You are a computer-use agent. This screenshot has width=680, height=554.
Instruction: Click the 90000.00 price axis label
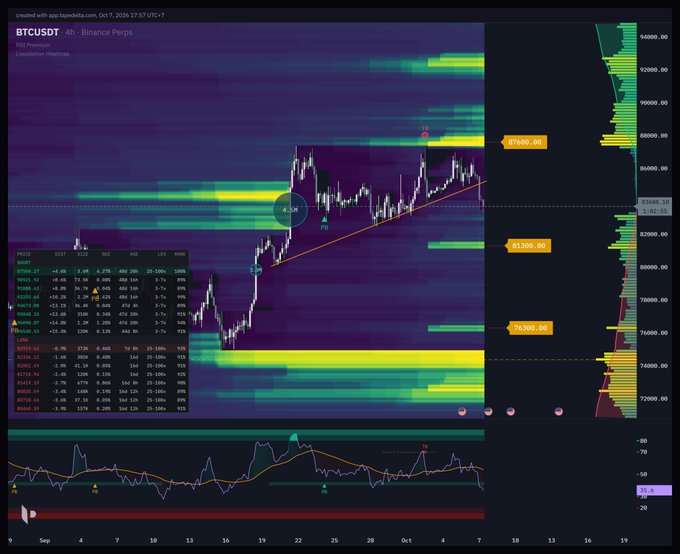654,103
